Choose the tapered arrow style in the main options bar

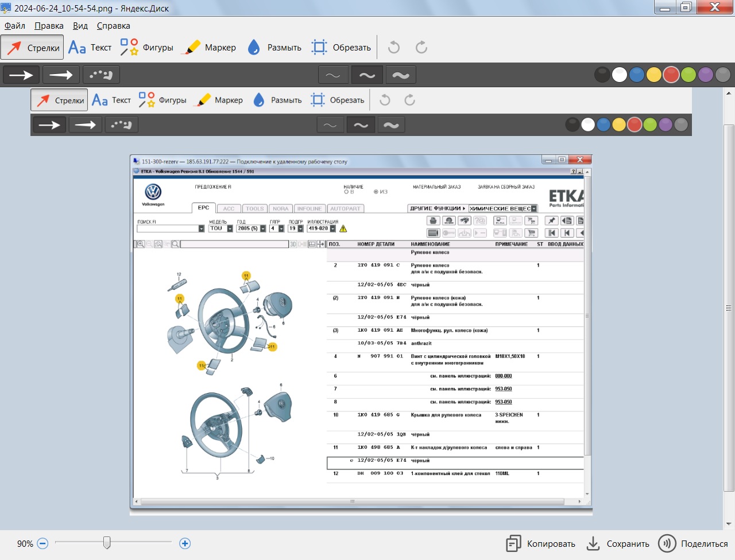pos(61,75)
